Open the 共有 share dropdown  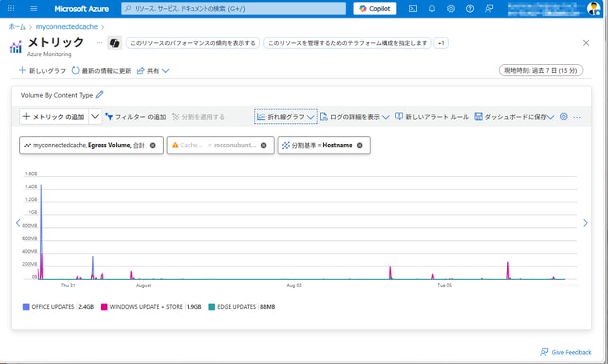(153, 70)
